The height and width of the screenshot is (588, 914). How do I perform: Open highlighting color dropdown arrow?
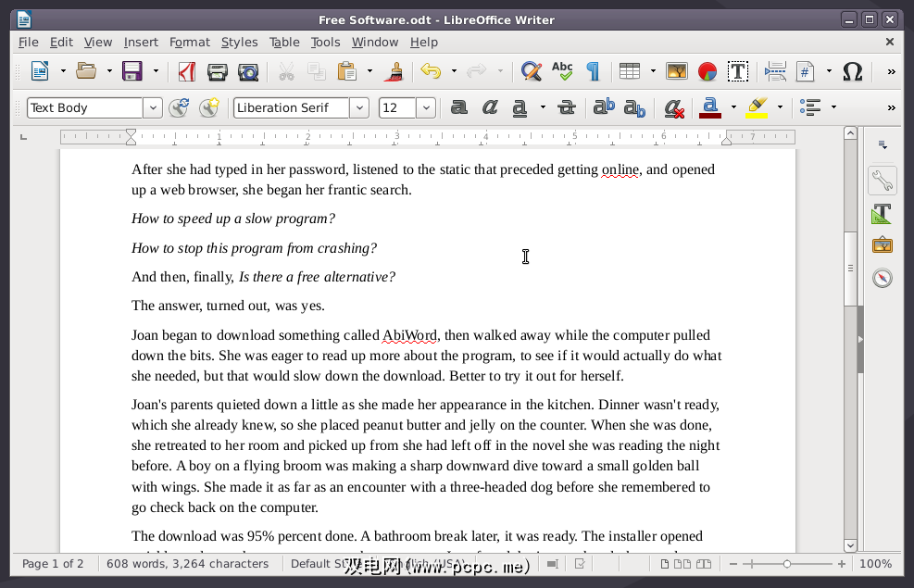[x=780, y=107]
